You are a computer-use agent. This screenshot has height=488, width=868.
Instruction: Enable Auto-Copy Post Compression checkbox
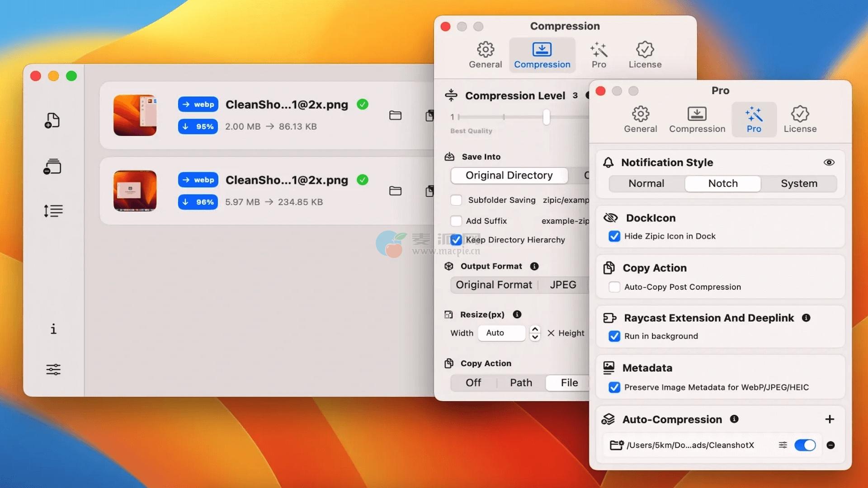click(614, 287)
